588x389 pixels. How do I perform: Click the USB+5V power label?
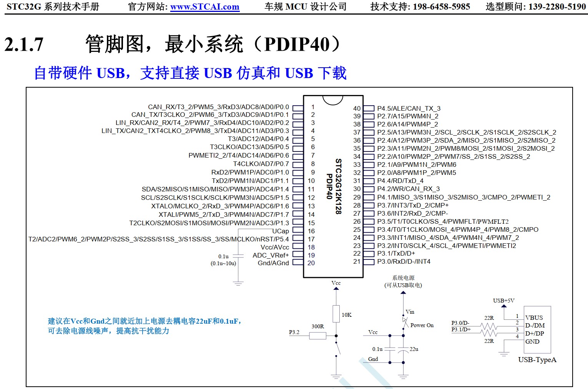[504, 301]
